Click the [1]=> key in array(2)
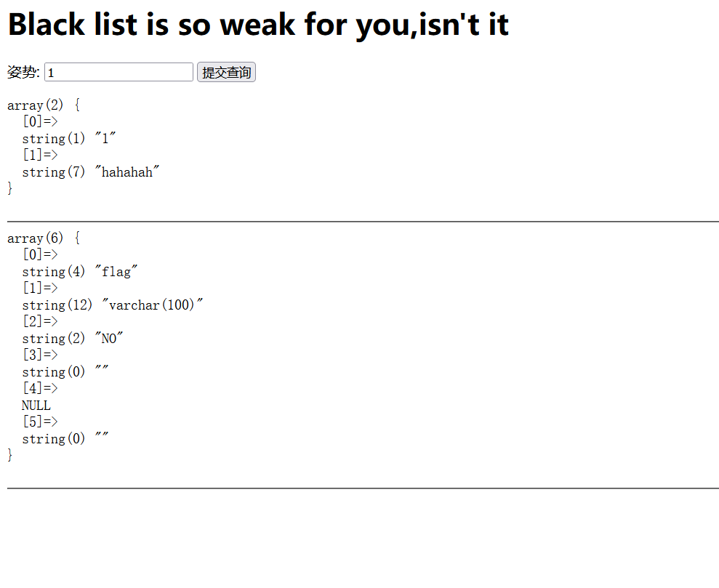The width and height of the screenshot is (719, 588). click(40, 156)
